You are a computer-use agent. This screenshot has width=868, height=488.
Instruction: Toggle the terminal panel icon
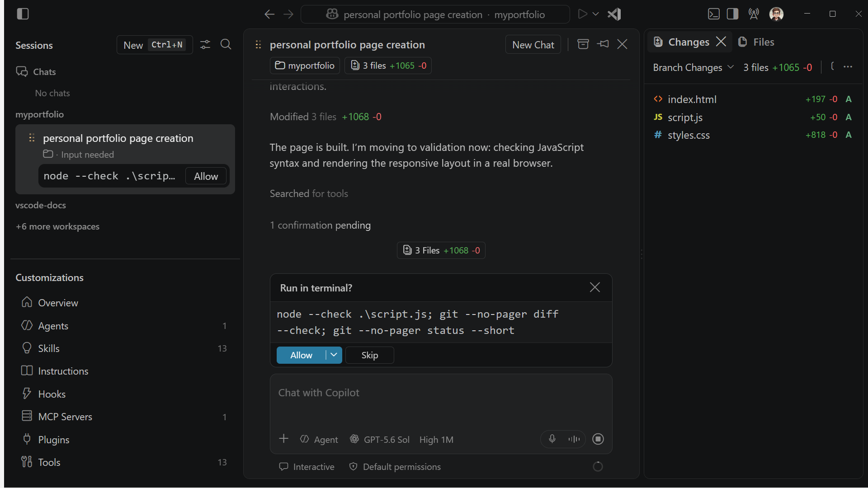tap(713, 14)
